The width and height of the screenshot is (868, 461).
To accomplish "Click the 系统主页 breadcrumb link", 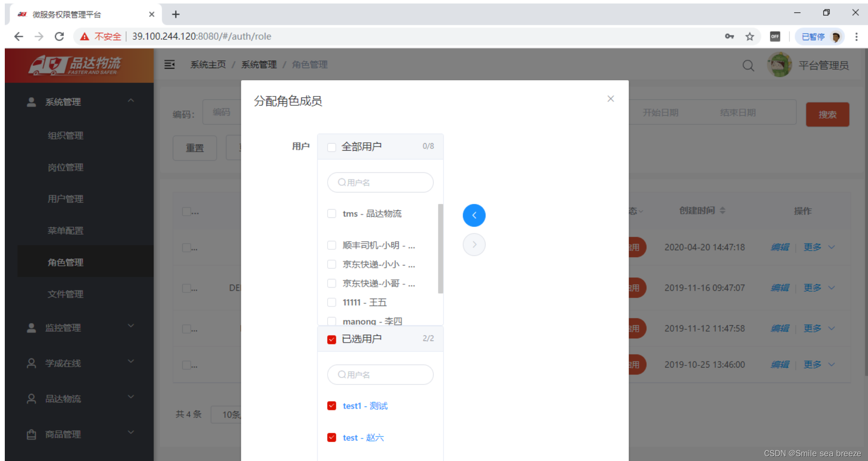I will [x=208, y=65].
